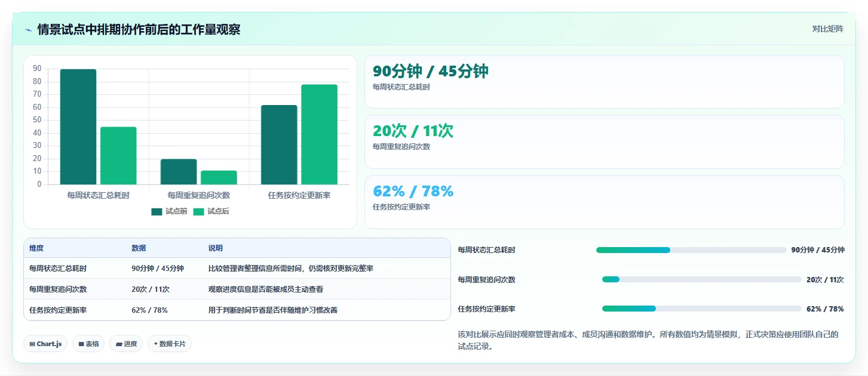Click the 试点前 bar for 任务按约定更新率
868x376 pixels.
(x=279, y=145)
